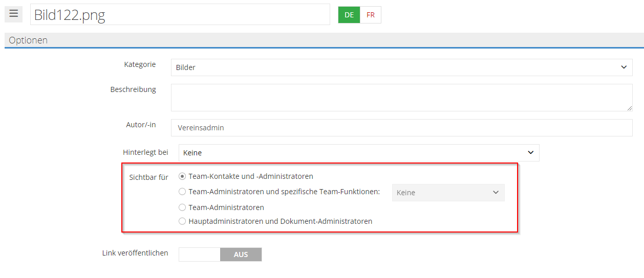Select Hauptadministratoren und Dokument-Administratoren radio
The image size is (644, 278).
click(182, 221)
